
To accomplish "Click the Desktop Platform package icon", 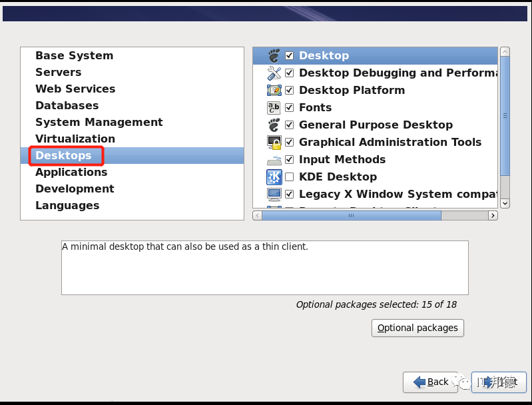I will click(274, 90).
